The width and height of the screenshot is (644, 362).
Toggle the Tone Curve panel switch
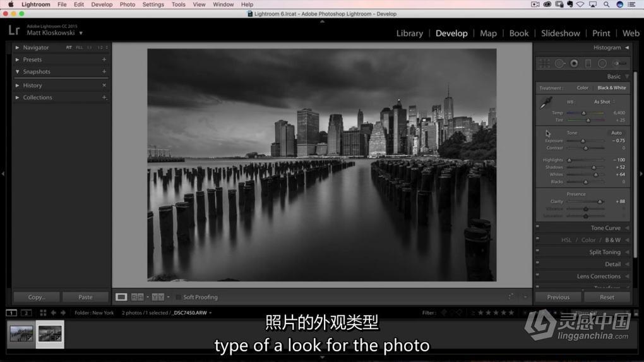(538, 226)
